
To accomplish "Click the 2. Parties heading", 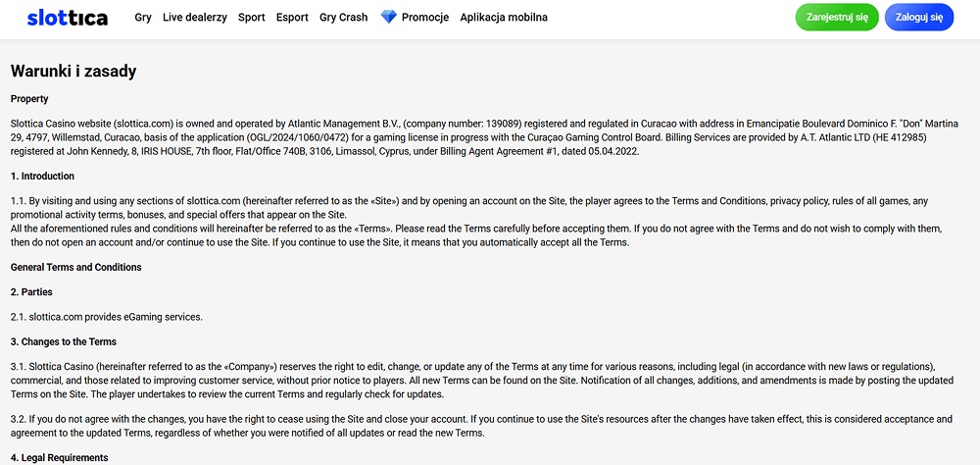I will tap(31, 292).
